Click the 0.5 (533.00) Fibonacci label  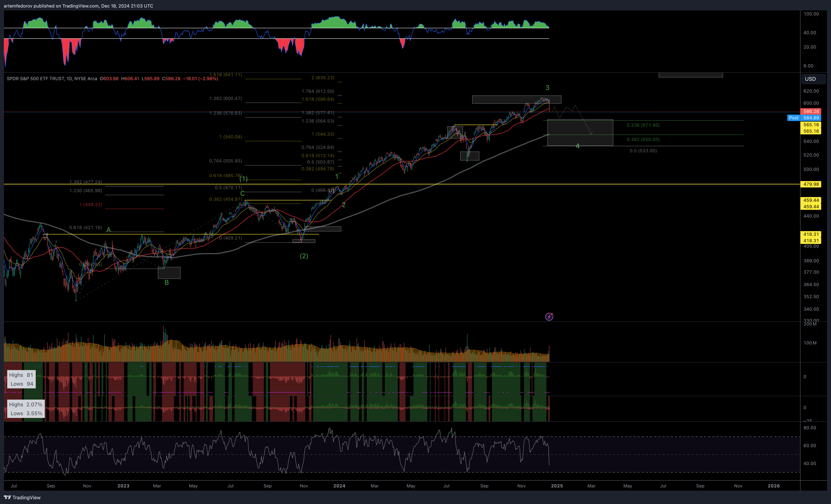pyautogui.click(x=643, y=151)
